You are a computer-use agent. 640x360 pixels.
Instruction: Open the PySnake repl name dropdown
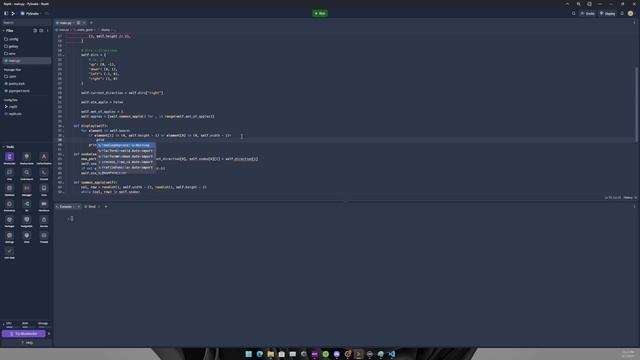pos(31,13)
